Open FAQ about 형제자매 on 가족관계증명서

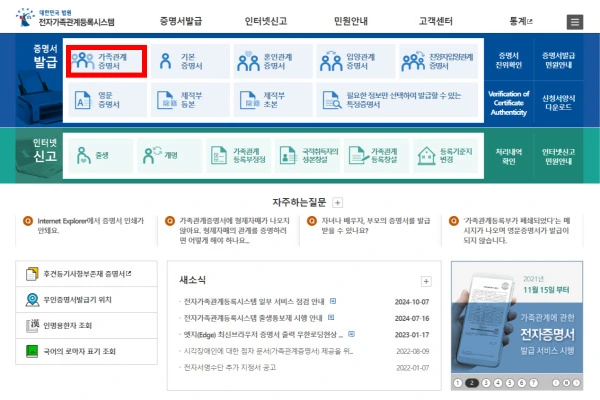pos(234,230)
